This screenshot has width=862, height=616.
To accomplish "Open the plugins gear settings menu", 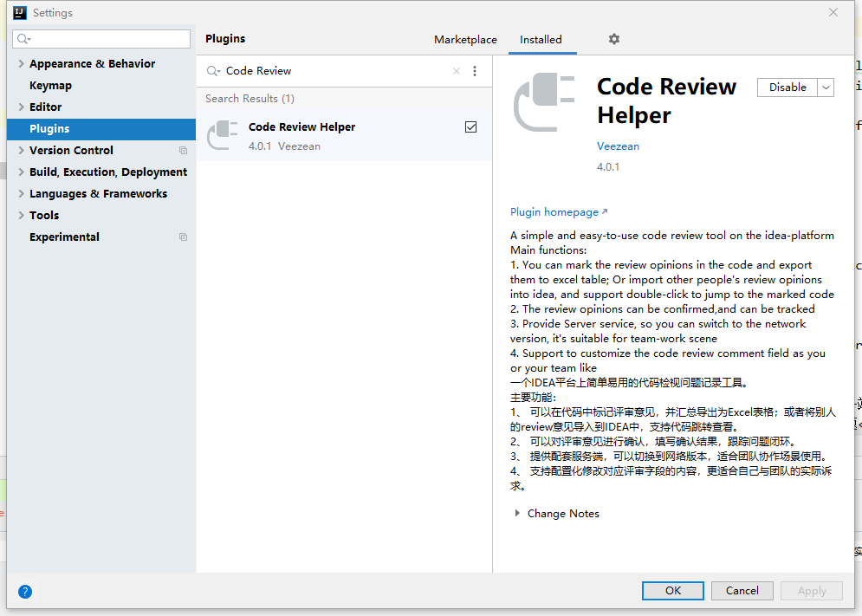I will tap(614, 39).
